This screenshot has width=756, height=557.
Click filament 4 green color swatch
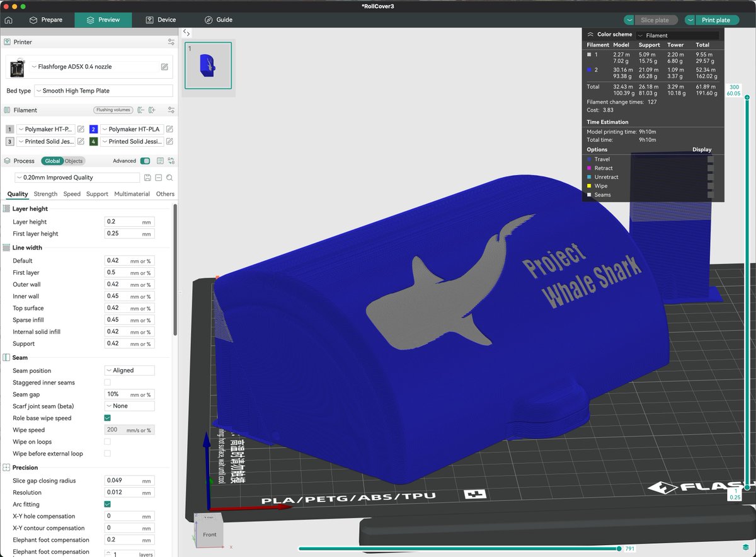93,142
